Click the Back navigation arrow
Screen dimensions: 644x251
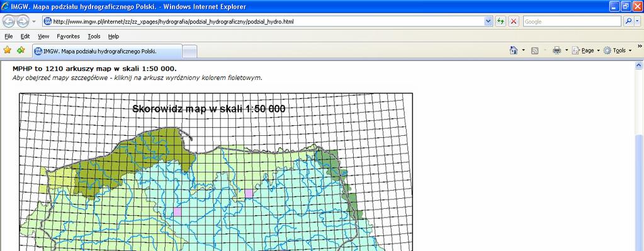click(9, 21)
